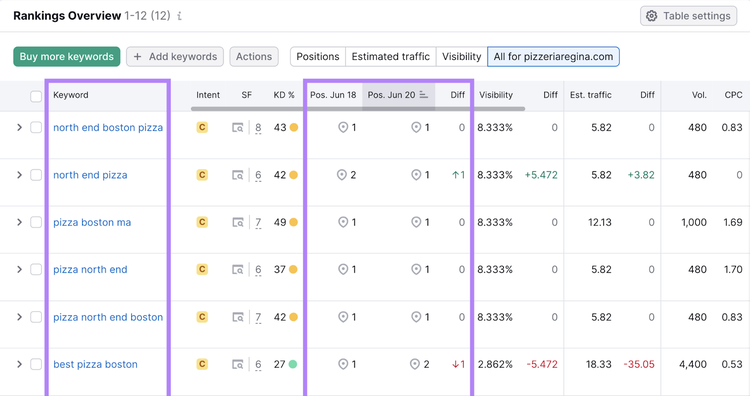
Task: Open keyword link pizza boston ma
Action: (92, 222)
